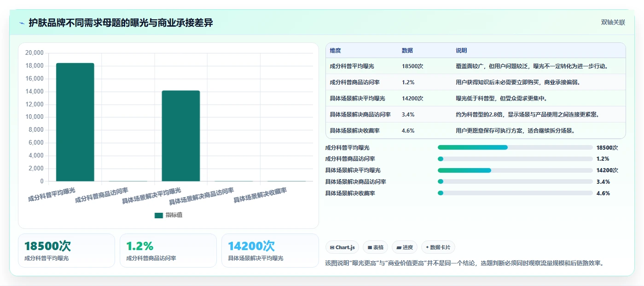Click the 维度 column header
The height and width of the screenshot is (286, 644).
(x=336, y=51)
